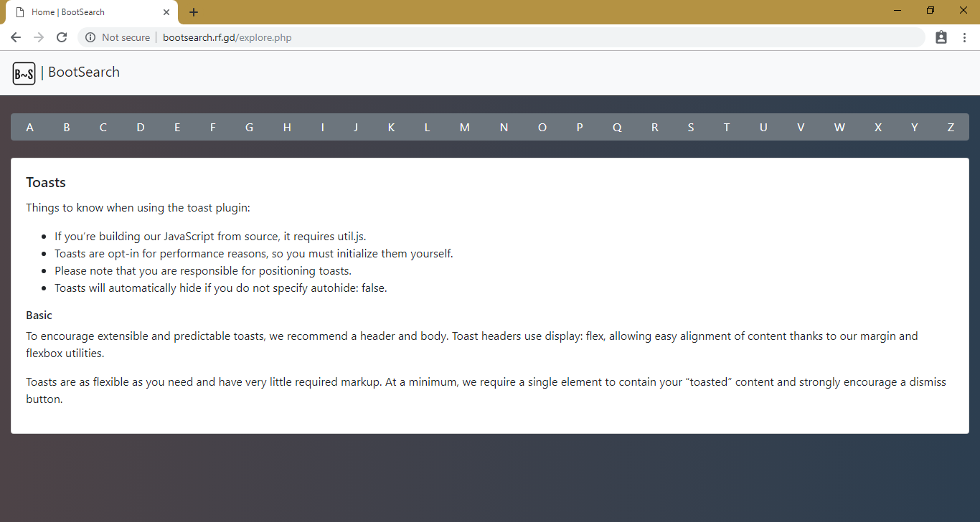Restore down the Chrome window
The image size is (980, 522).
pyautogui.click(x=930, y=10)
